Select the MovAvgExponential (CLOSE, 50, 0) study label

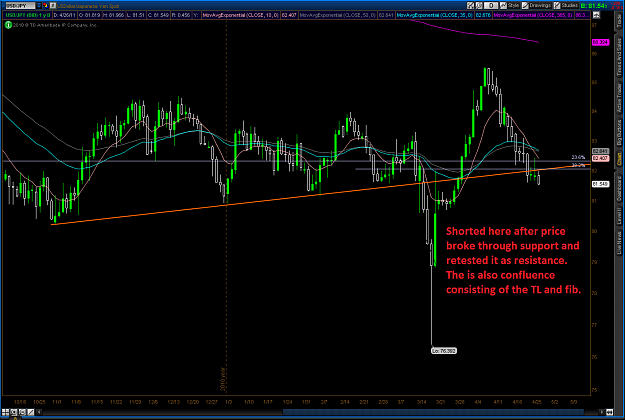point(338,15)
